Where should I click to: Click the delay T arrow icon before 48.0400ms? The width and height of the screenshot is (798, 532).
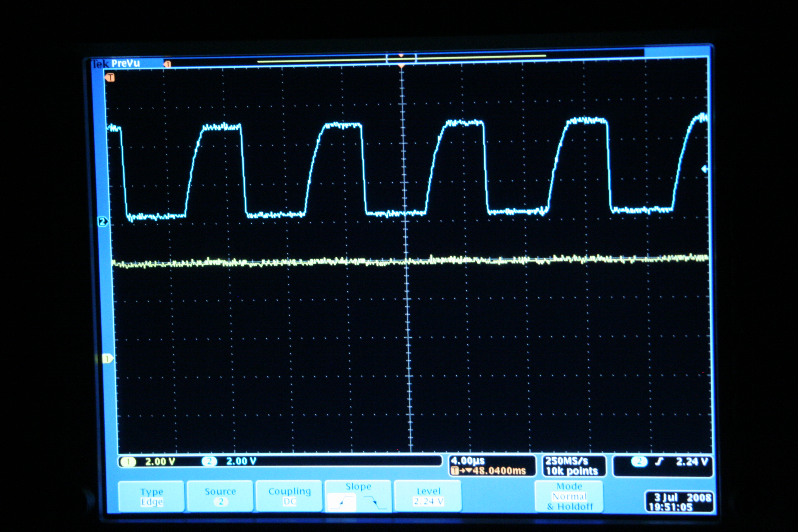(x=462, y=471)
